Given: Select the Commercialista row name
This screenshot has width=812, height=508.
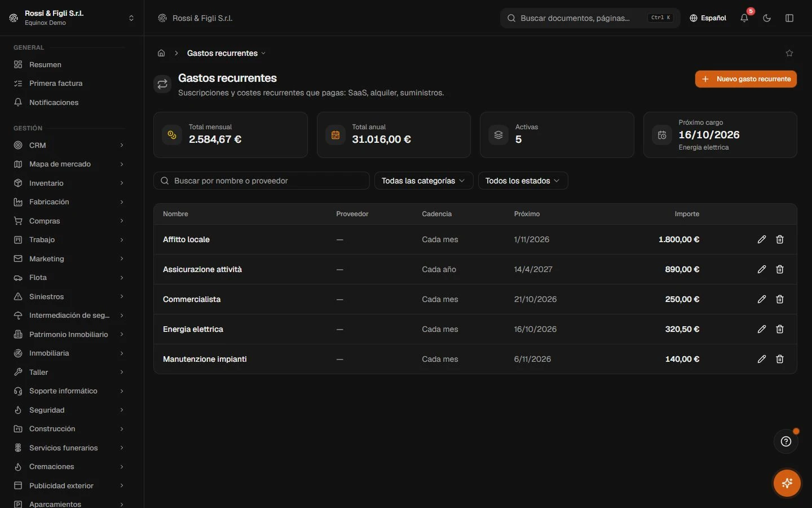Looking at the screenshot, I should click(x=192, y=299).
